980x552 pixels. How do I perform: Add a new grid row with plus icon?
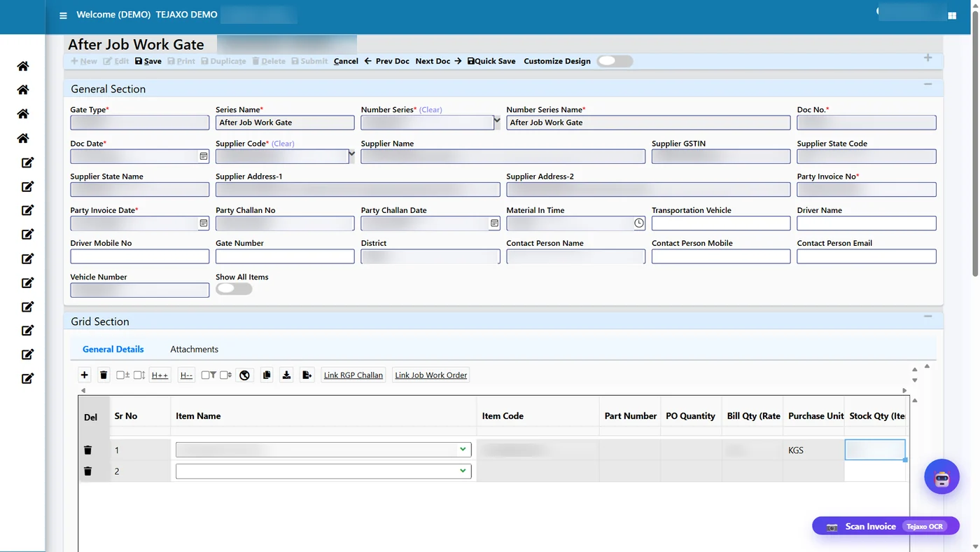85,375
